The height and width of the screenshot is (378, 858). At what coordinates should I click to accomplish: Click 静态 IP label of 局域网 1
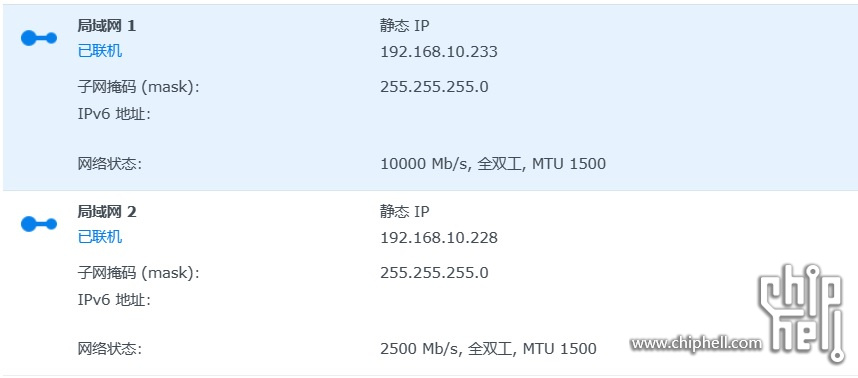[405, 26]
